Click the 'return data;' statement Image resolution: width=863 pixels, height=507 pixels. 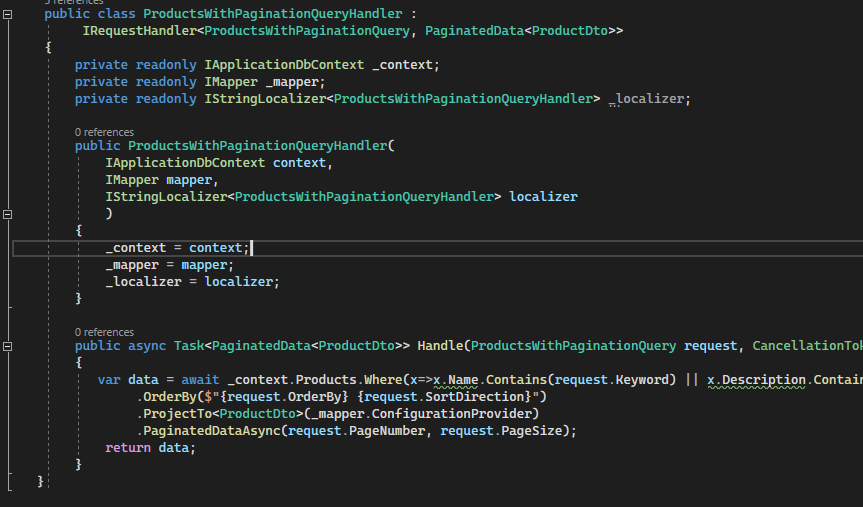[x=150, y=448]
